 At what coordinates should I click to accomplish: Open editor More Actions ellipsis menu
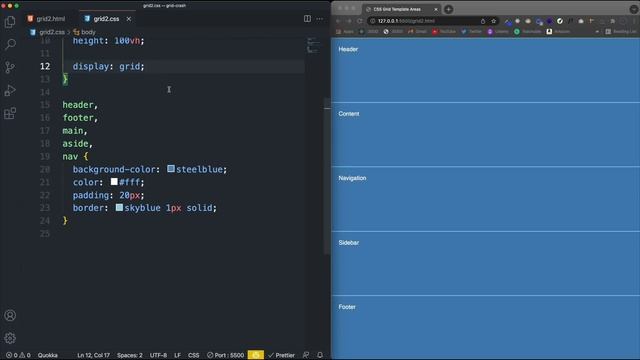click(x=320, y=19)
